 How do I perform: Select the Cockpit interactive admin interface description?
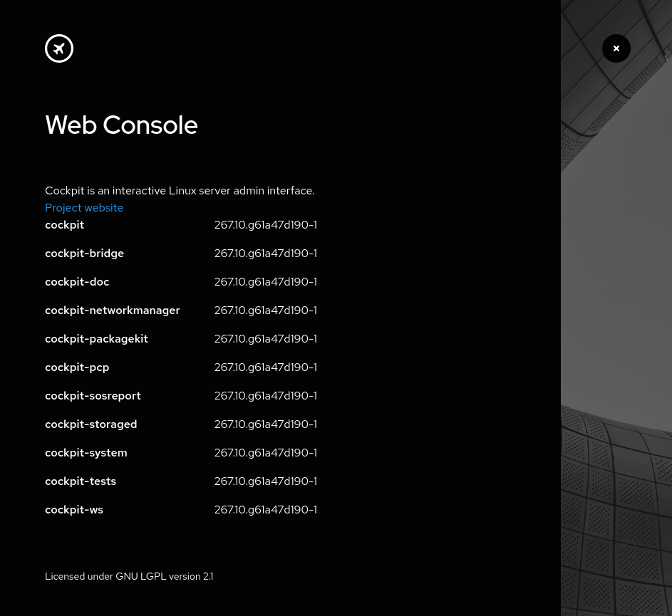click(x=180, y=191)
